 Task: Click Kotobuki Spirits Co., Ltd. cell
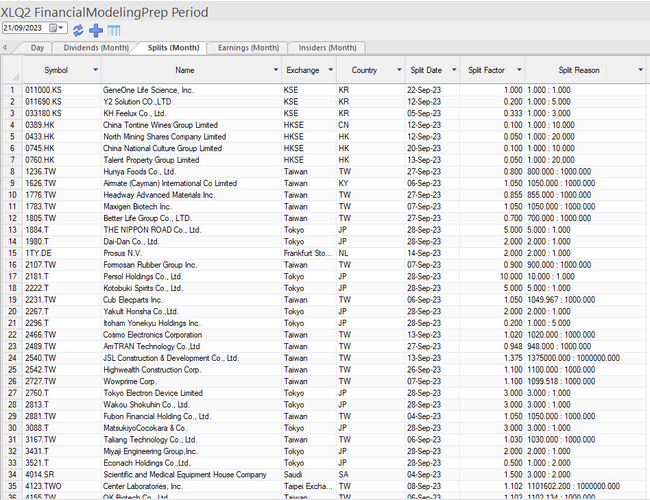coord(191,288)
